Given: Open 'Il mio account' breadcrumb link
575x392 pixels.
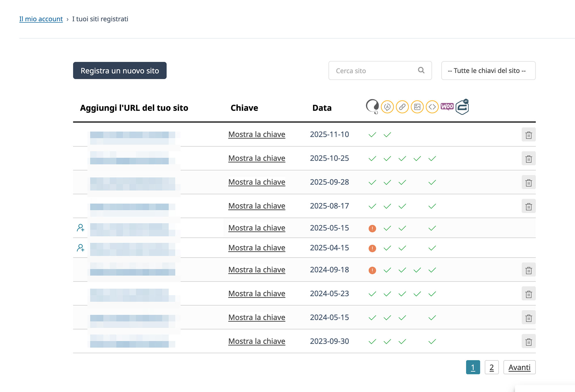Looking at the screenshot, I should tap(41, 19).
